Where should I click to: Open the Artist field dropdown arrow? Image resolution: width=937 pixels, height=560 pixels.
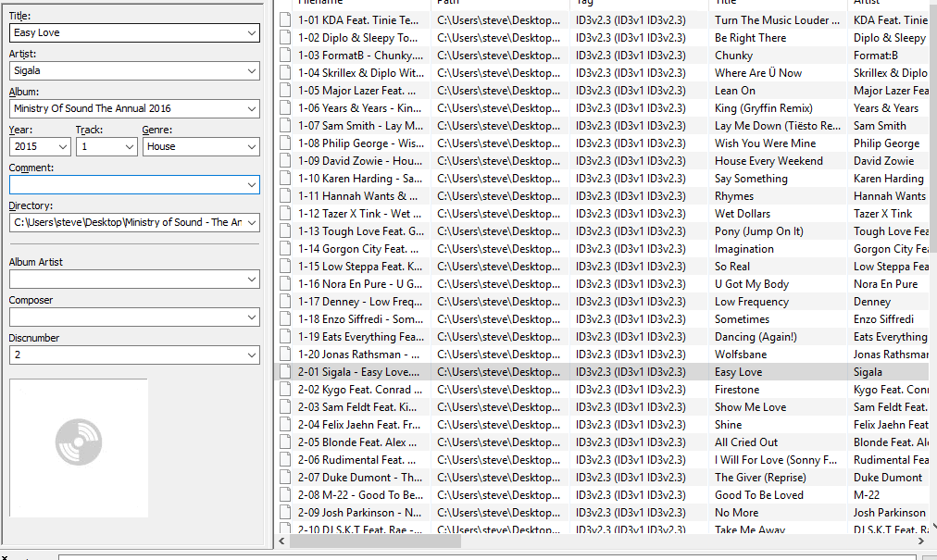click(x=252, y=70)
